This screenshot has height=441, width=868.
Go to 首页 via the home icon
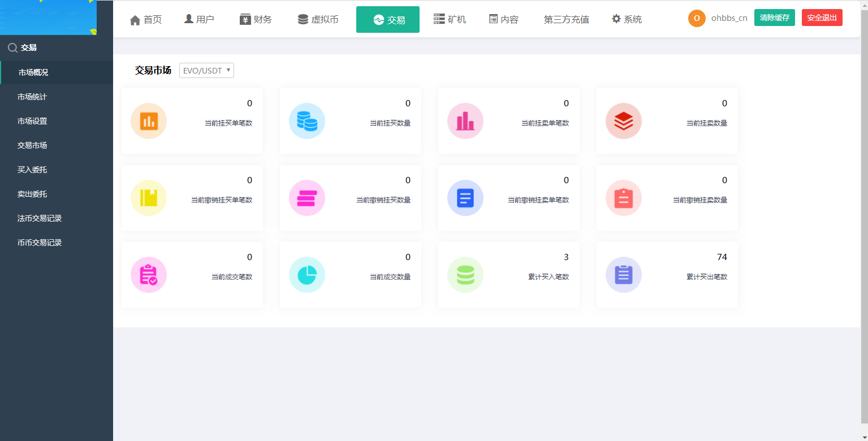(x=145, y=19)
